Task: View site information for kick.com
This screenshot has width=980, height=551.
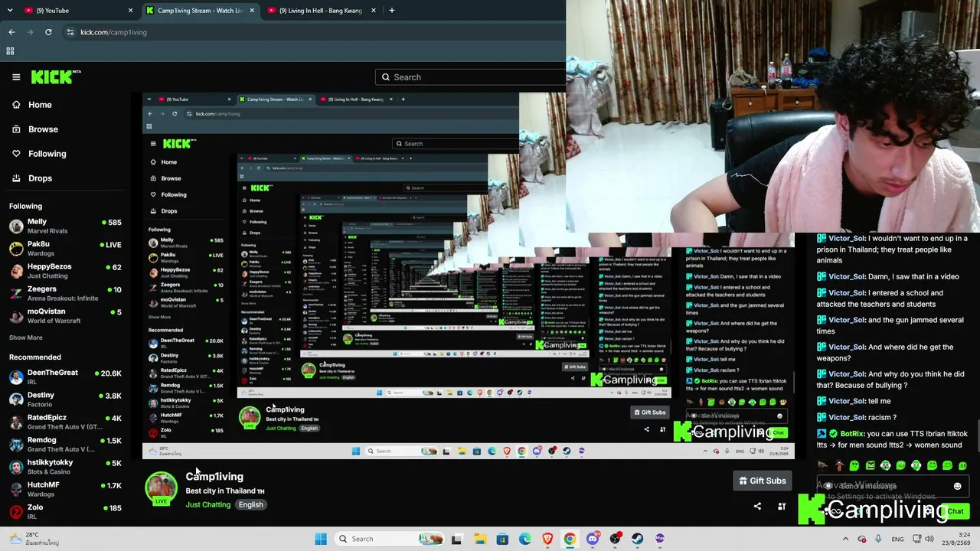Action: [x=70, y=32]
